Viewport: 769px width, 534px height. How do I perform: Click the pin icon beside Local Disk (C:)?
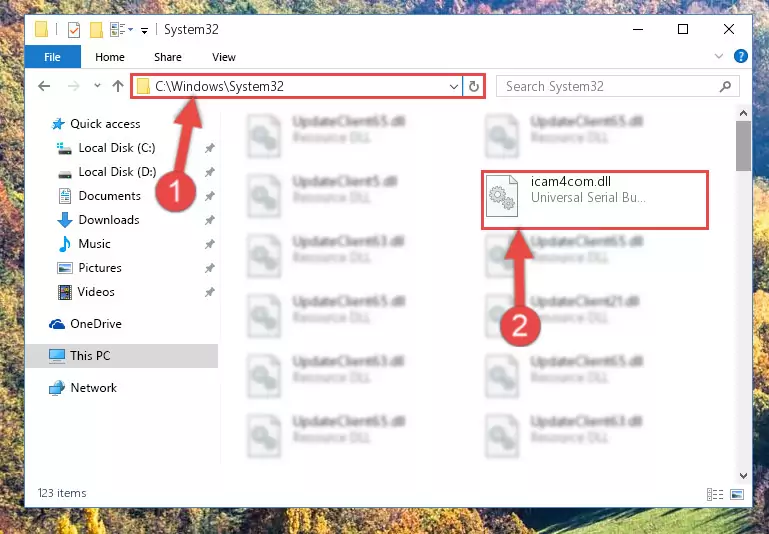click(x=209, y=148)
